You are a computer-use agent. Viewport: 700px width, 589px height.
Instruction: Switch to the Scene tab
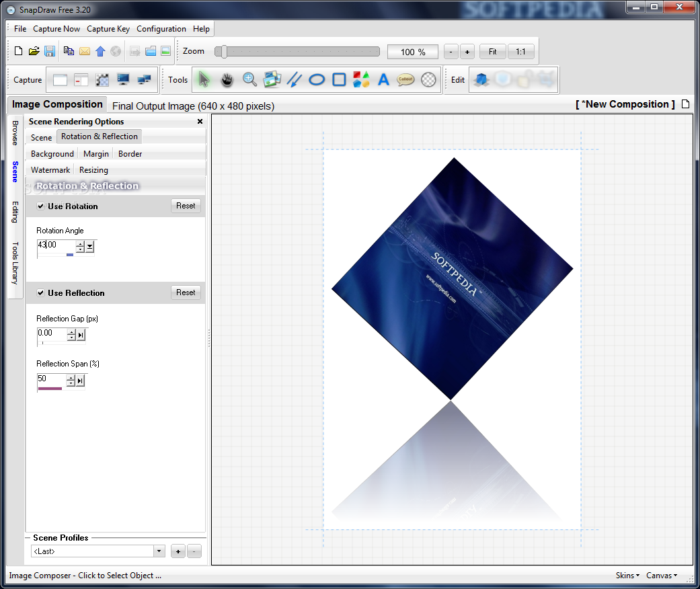click(41, 138)
